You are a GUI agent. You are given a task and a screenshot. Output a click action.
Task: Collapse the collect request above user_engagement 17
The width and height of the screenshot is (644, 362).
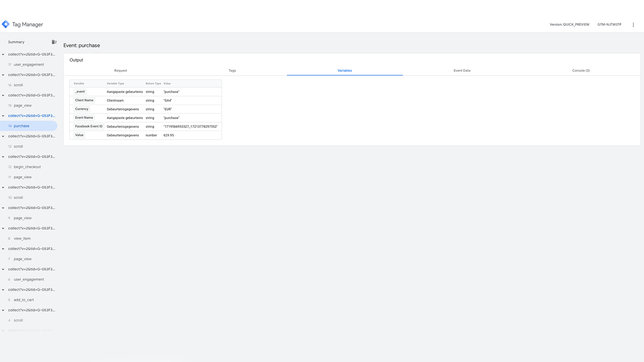[x=3, y=54]
